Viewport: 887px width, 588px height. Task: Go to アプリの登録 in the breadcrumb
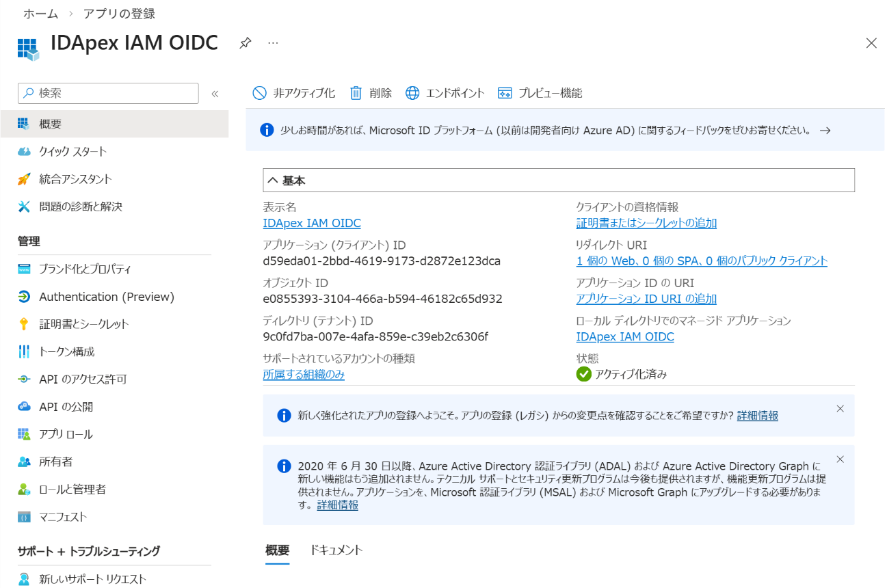pyautogui.click(x=119, y=14)
